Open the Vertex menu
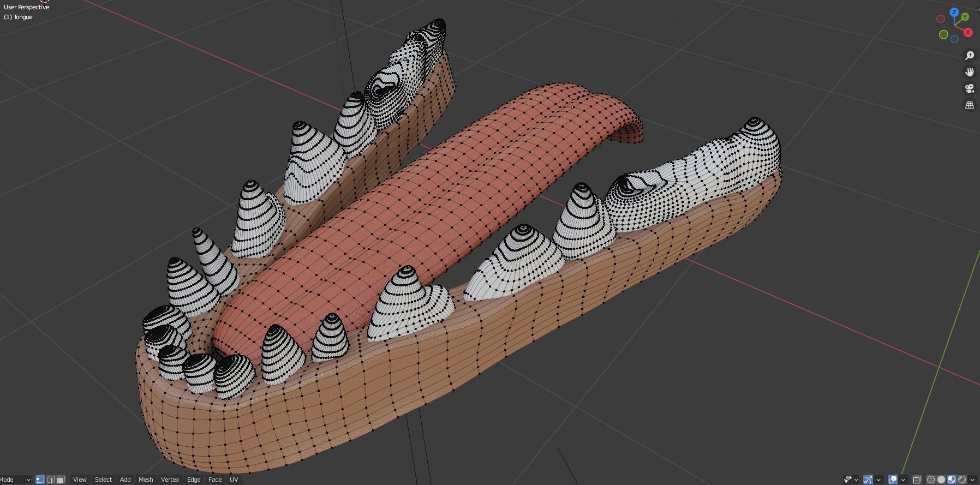 170,480
